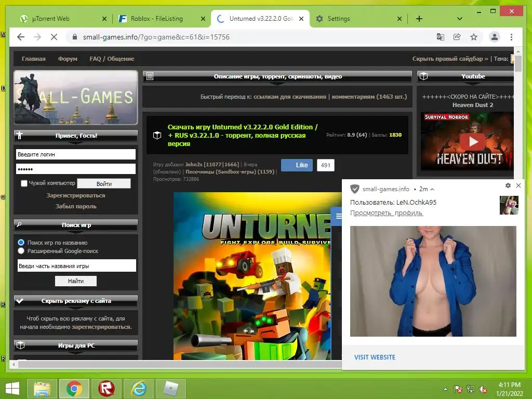Click Скрыть правый сайдбар link
532x399 pixels.
click(450, 59)
